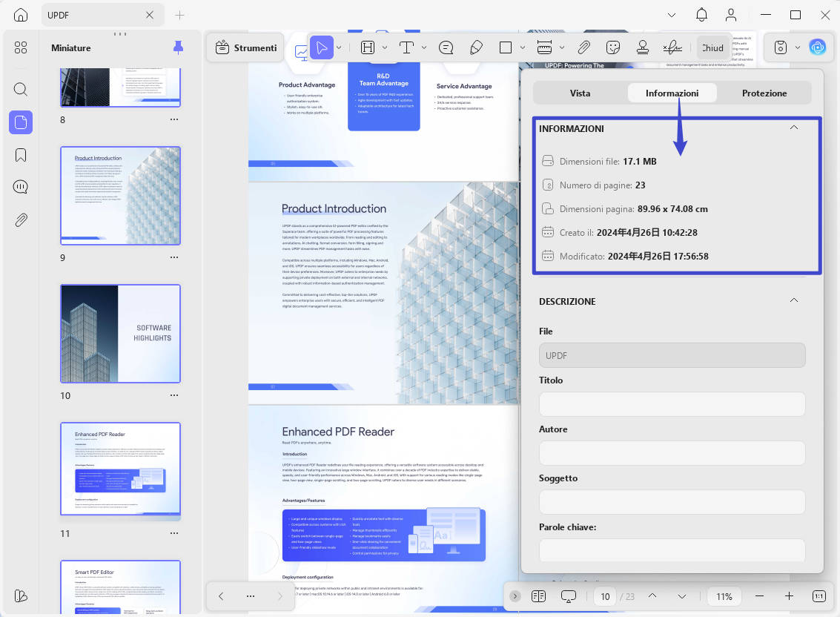Go to next page arrow
This screenshot has height=617, width=840.
point(681,596)
